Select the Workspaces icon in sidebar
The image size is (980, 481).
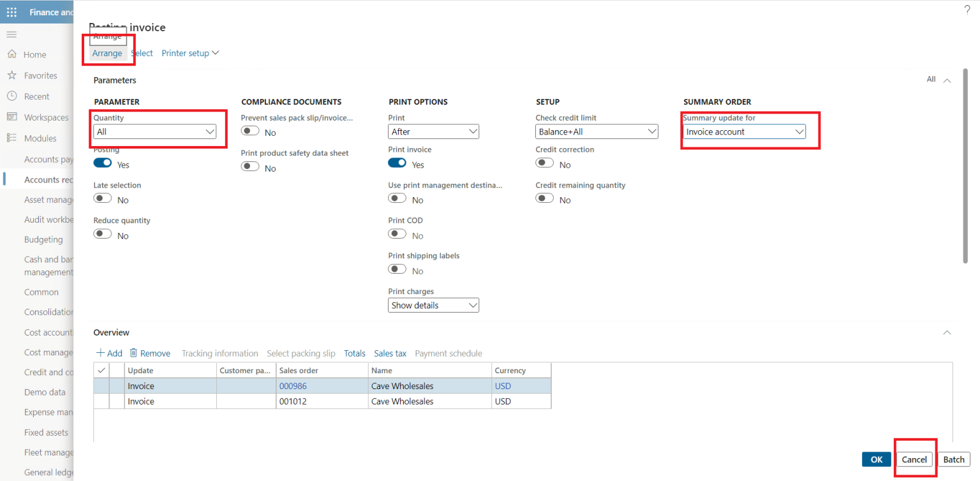(x=11, y=117)
